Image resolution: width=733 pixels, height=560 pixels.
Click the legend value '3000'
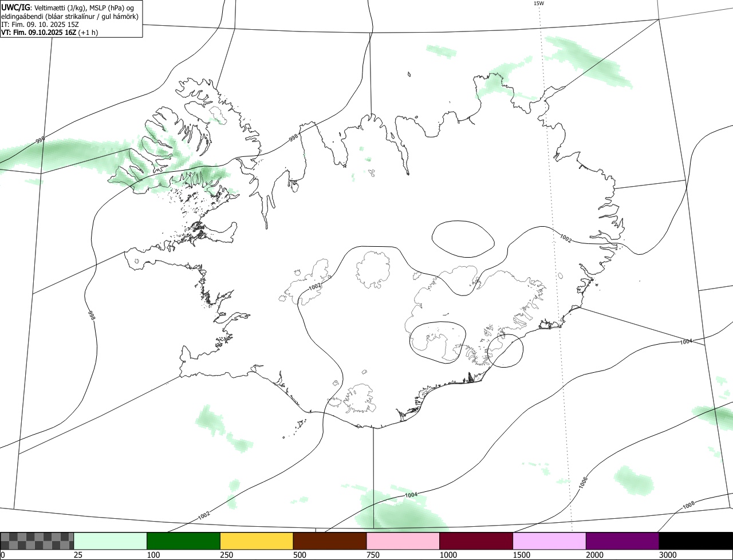[668, 555]
